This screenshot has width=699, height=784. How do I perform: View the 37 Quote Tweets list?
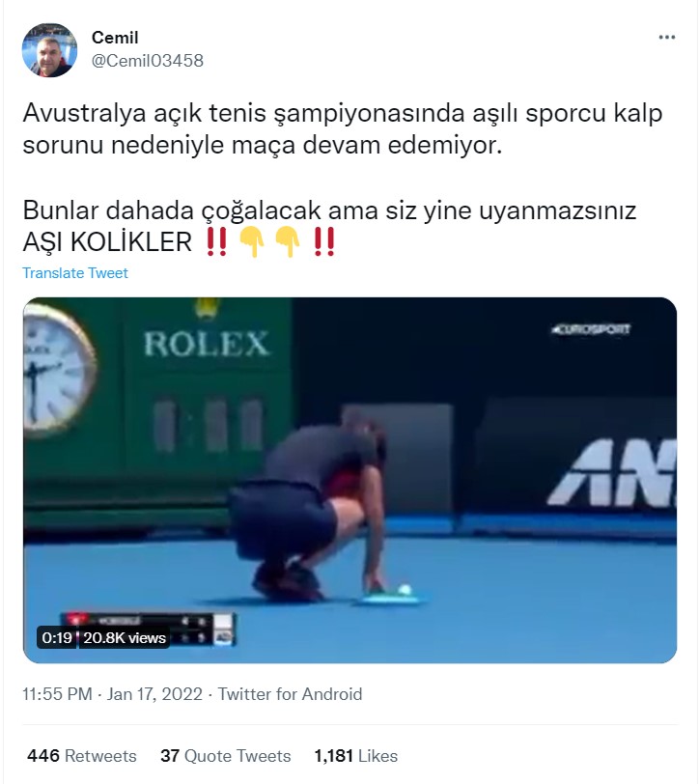226,755
